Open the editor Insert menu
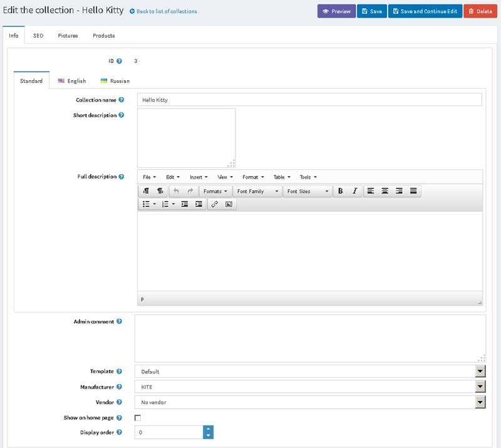Screen dimensions: 501x448 coord(199,177)
